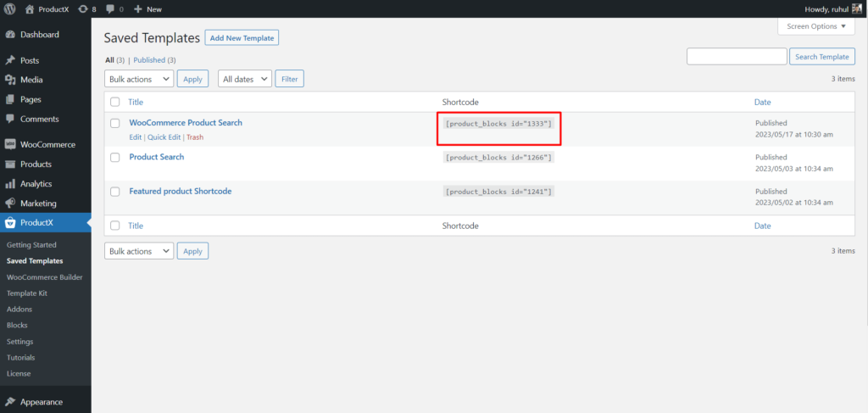Open WooCommerce Builder submenu item
The image size is (868, 413).
(x=45, y=276)
